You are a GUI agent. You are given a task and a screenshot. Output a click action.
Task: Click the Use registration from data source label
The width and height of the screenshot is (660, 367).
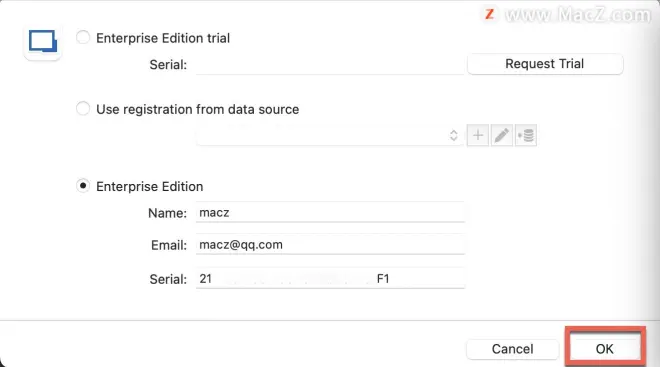click(x=197, y=109)
